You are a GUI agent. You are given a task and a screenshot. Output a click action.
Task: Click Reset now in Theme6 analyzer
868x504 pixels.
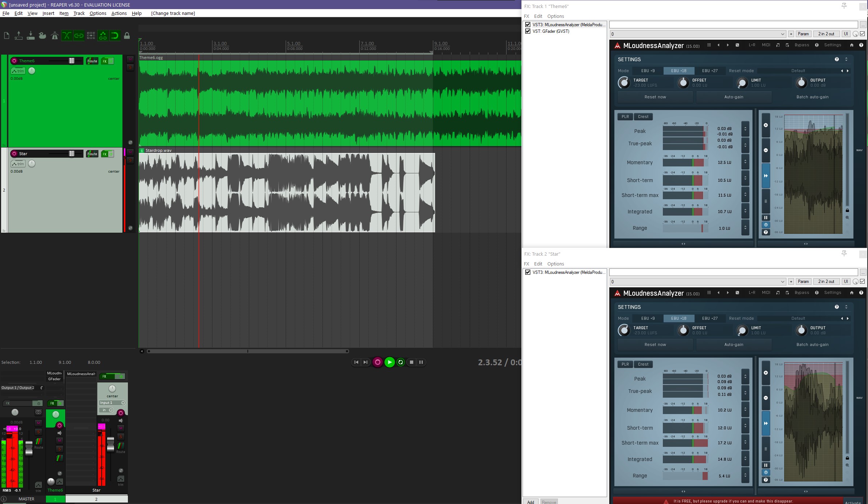pyautogui.click(x=655, y=97)
